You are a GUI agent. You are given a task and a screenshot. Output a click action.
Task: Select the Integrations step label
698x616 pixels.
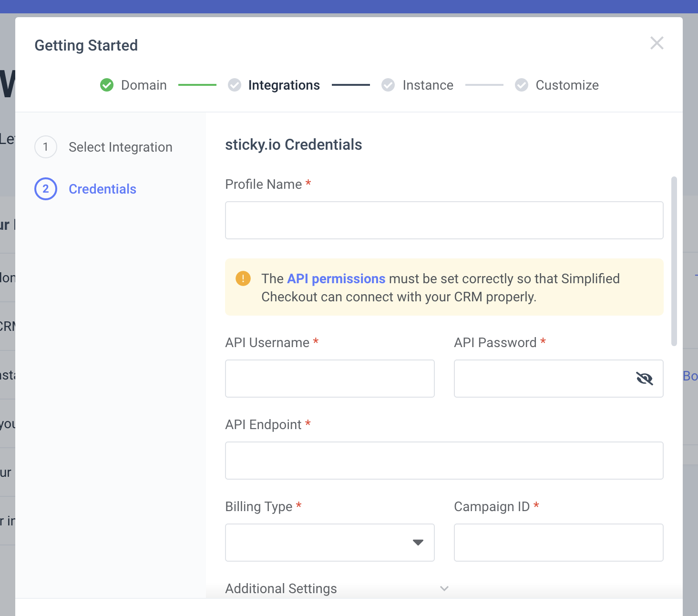(x=284, y=85)
